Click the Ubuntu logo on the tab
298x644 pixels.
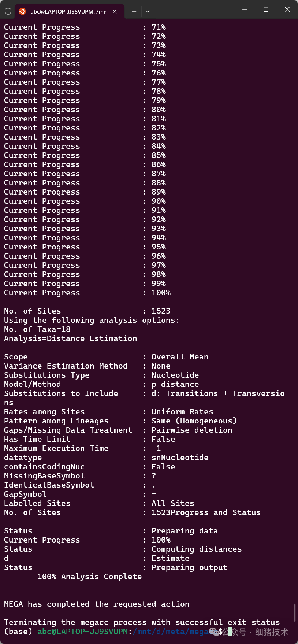click(x=22, y=11)
